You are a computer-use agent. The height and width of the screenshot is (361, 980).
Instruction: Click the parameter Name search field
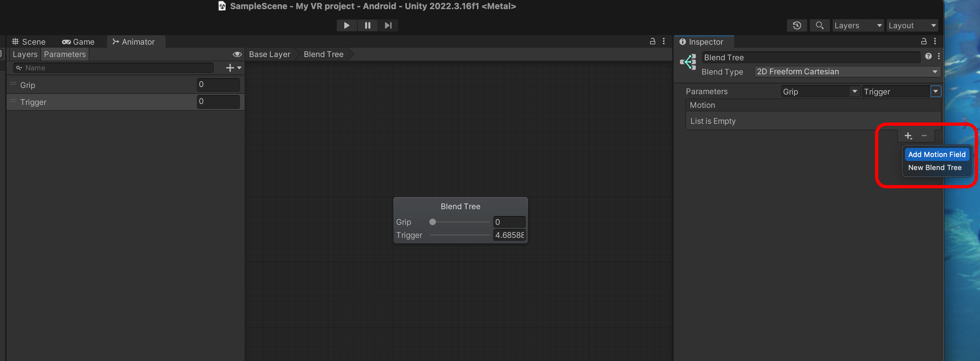(114, 68)
